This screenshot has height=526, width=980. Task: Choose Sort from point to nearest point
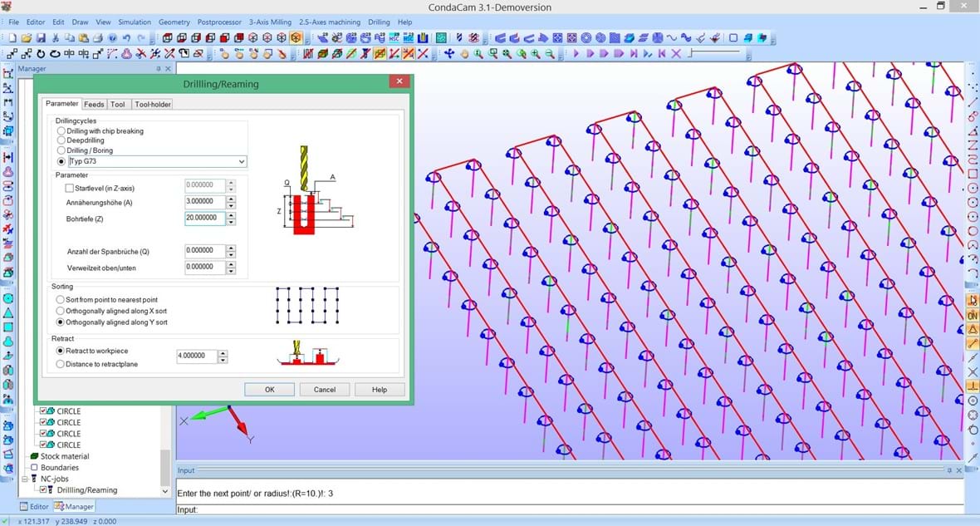click(61, 300)
